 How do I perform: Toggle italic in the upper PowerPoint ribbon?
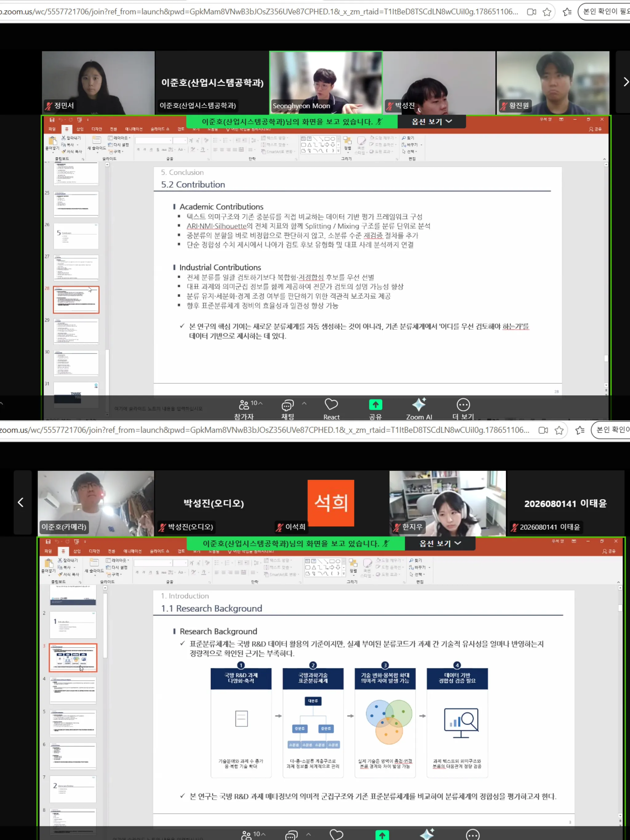coord(145,149)
